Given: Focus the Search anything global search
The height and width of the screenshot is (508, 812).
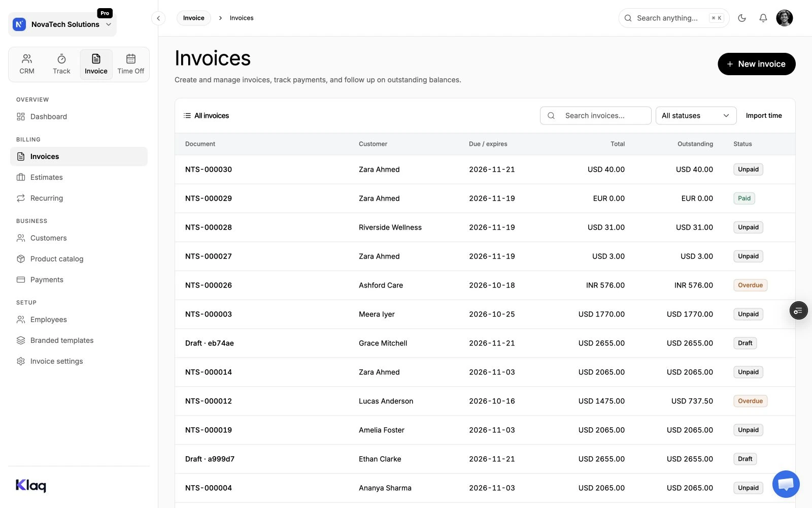Looking at the screenshot, I should 673,18.
